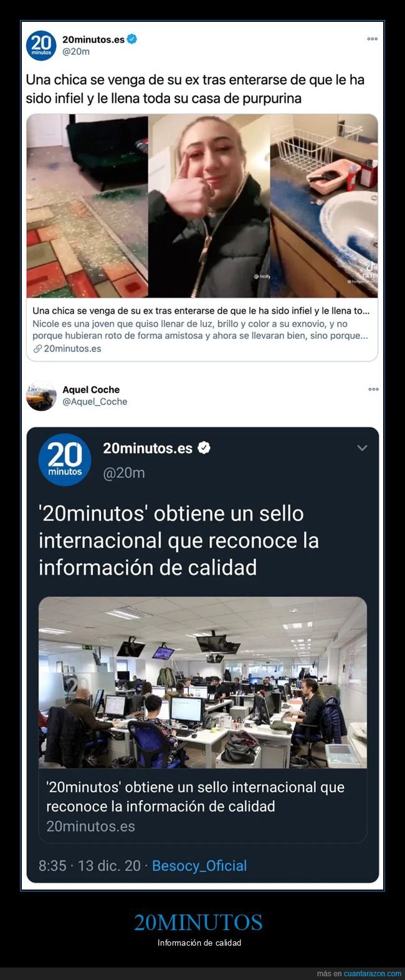
Task: Click the 20minutos logo in the dark tweet
Action: 65,460
